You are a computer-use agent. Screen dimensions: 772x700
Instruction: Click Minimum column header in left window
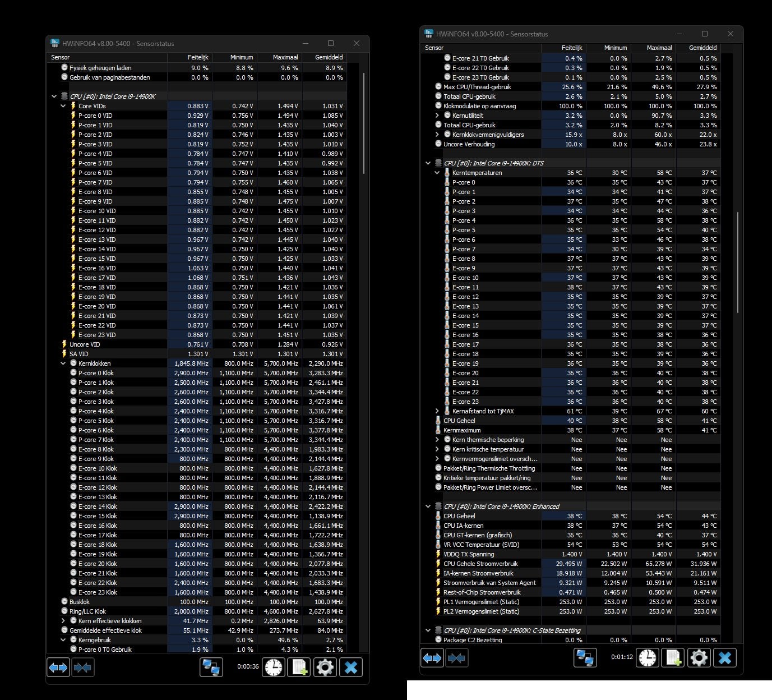coord(235,57)
